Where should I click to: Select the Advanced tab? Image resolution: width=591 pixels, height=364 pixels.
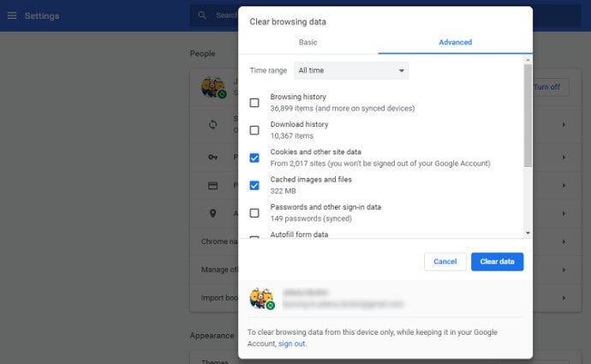click(x=455, y=42)
